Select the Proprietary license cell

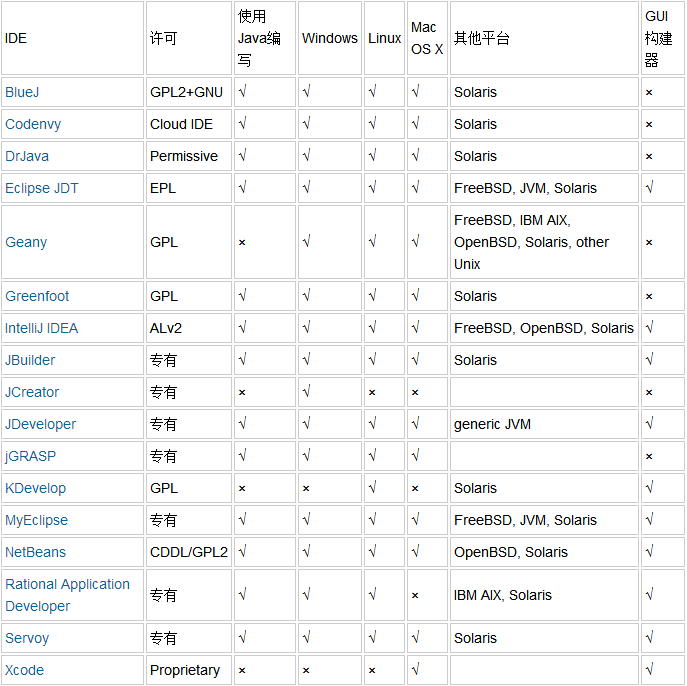coord(189,670)
